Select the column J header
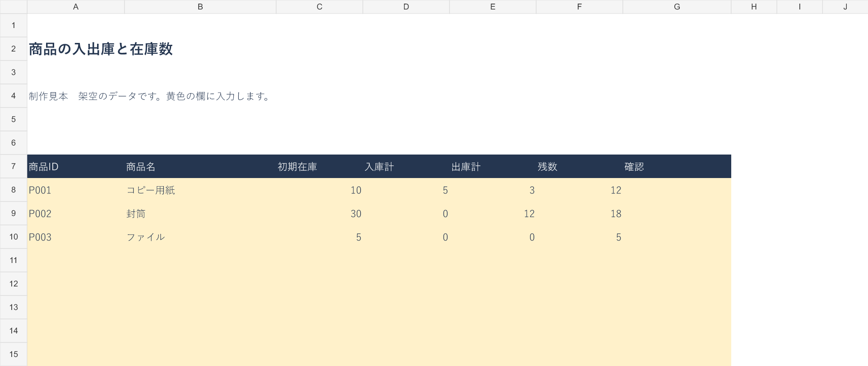Image resolution: width=868 pixels, height=366 pixels. click(x=845, y=7)
